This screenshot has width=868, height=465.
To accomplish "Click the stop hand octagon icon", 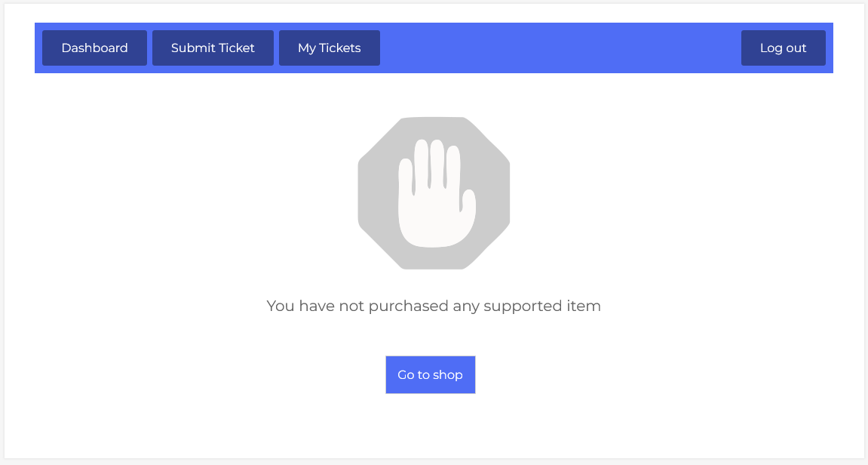I will click(434, 193).
